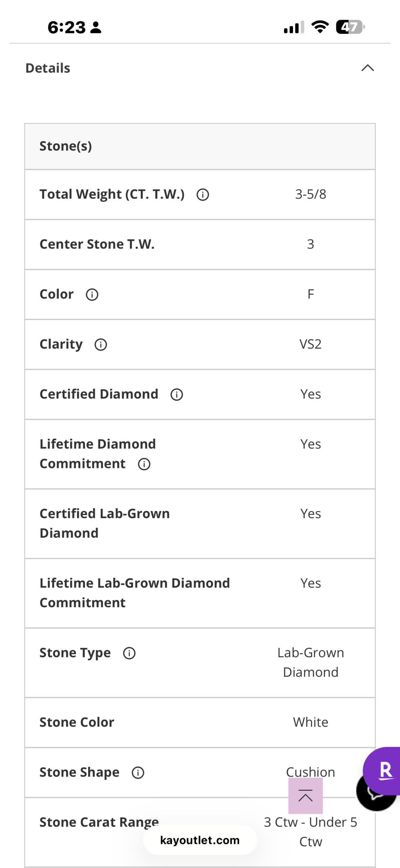Image resolution: width=400 pixels, height=868 pixels.
Task: Collapse the Details section chevron
Action: 367,68
